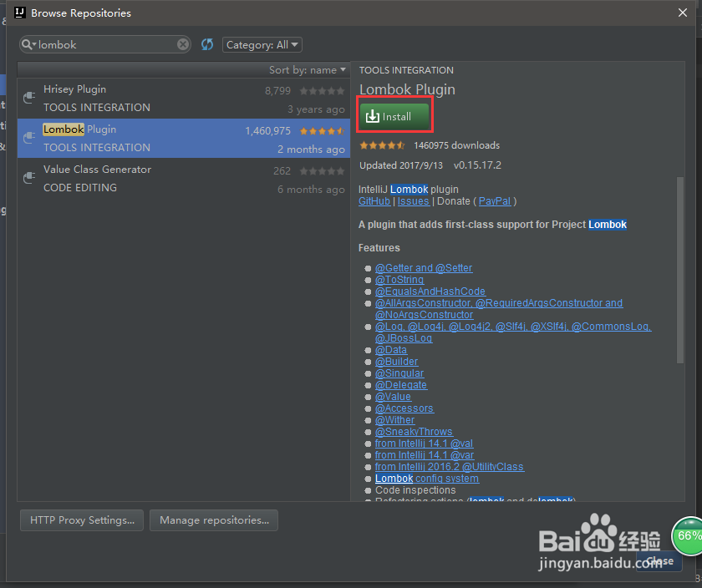This screenshot has height=588, width=702.
Task: Open the from Intellij 2016.2 @UtilityClass link
Action: (x=450, y=467)
